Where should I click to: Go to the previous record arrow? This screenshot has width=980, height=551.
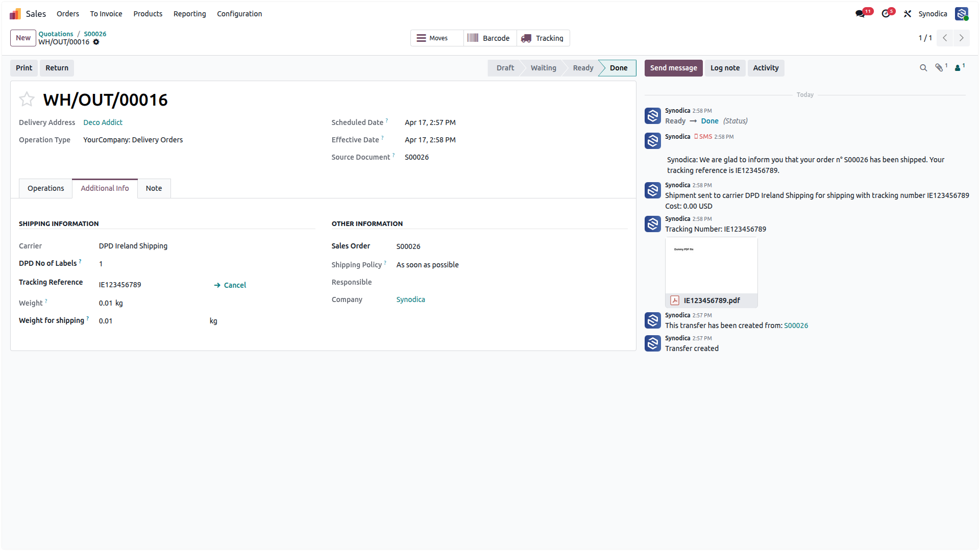tap(945, 38)
